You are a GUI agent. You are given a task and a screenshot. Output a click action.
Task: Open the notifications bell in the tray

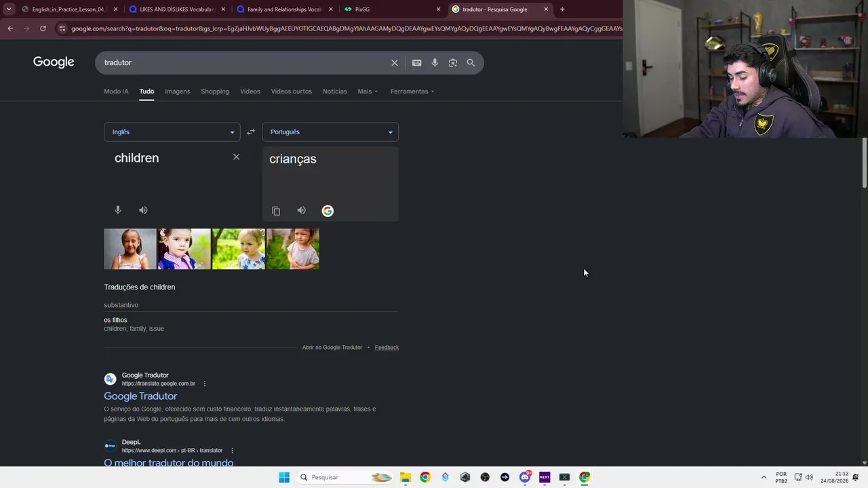(x=856, y=477)
